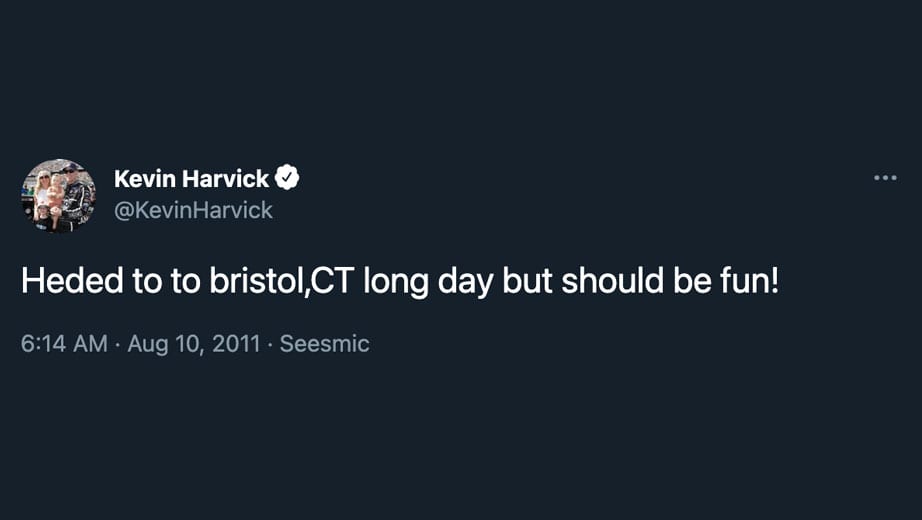Open the @KevinHarvick handle link
The height and width of the screenshot is (520, 922).
pyautogui.click(x=193, y=210)
